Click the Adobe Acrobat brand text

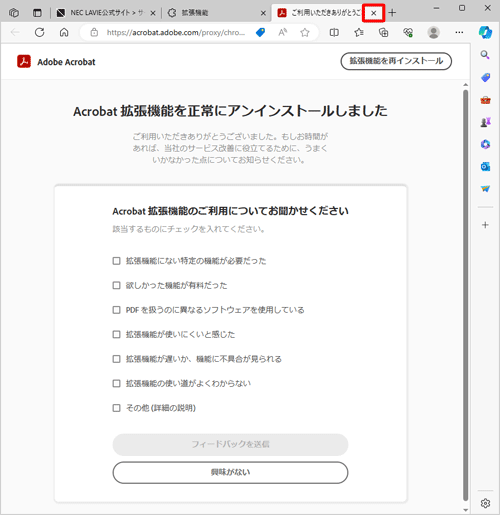pyautogui.click(x=66, y=62)
